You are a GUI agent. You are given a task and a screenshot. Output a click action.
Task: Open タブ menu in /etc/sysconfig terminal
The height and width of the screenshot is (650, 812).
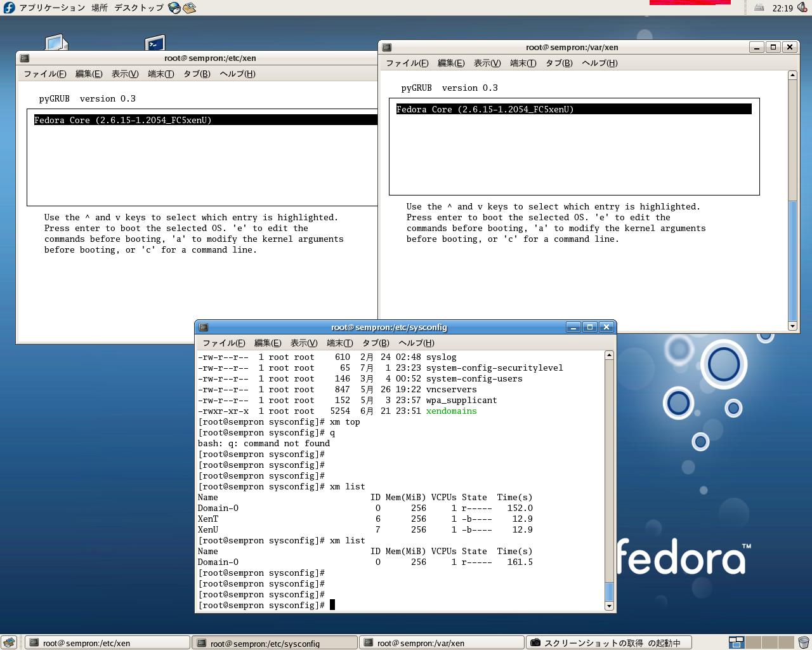pyautogui.click(x=376, y=343)
